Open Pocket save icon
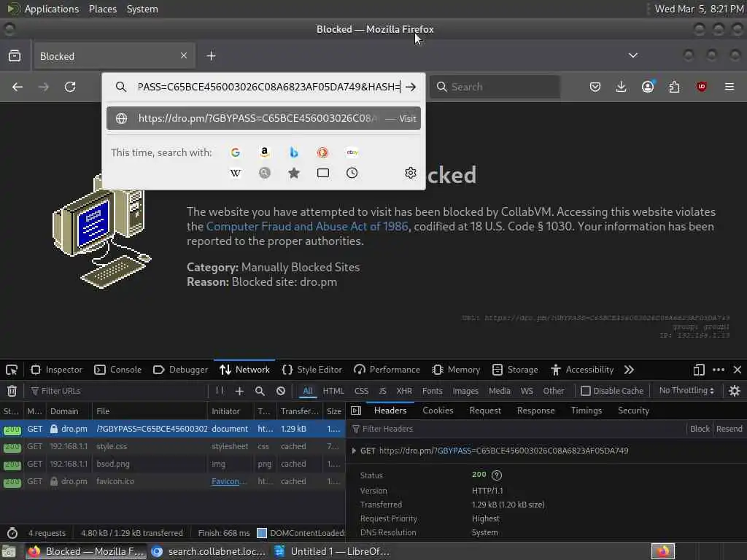This screenshot has height=560, width=747. tap(595, 87)
